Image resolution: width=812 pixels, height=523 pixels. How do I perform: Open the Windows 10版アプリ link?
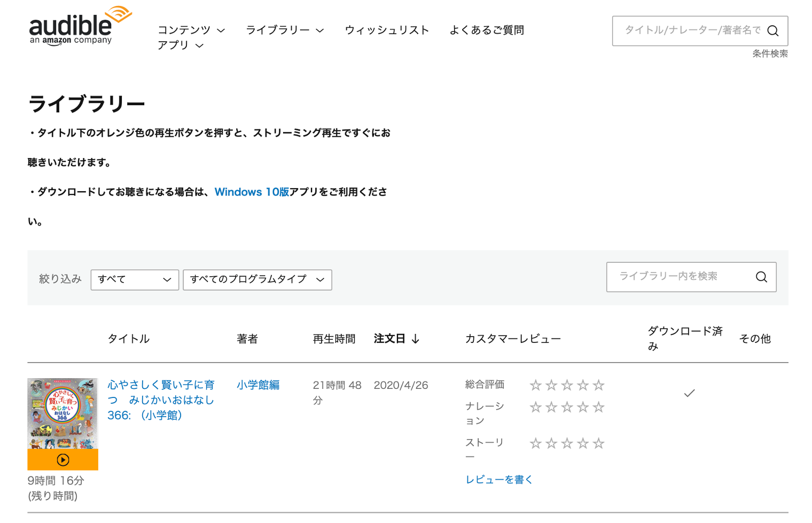(x=251, y=192)
